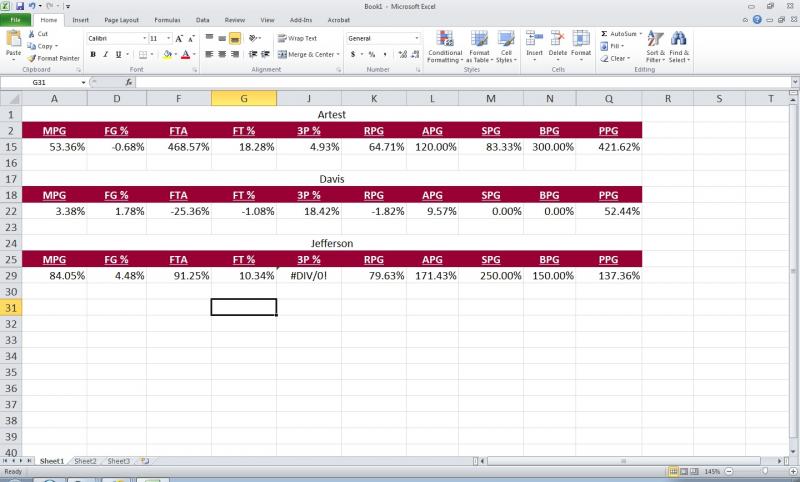800x482 pixels.
Task: Click the green File button
Action: click(16, 19)
